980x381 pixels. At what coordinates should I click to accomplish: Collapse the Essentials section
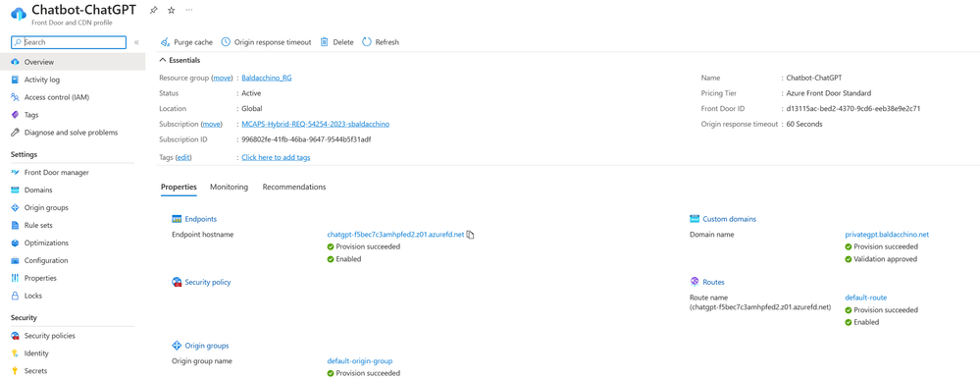point(180,60)
